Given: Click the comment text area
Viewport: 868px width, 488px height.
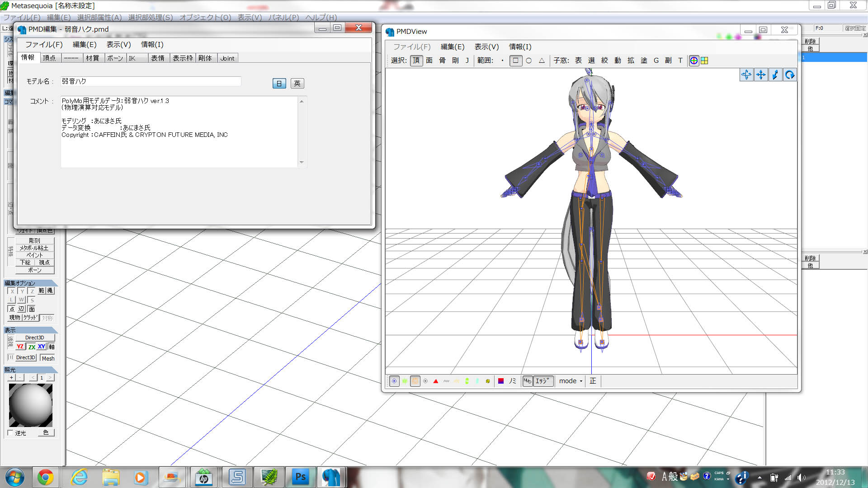Looking at the screenshot, I should pos(179,132).
